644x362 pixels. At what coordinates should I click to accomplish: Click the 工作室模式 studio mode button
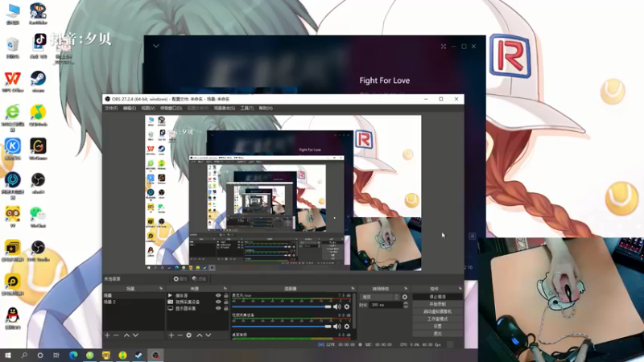click(x=437, y=319)
